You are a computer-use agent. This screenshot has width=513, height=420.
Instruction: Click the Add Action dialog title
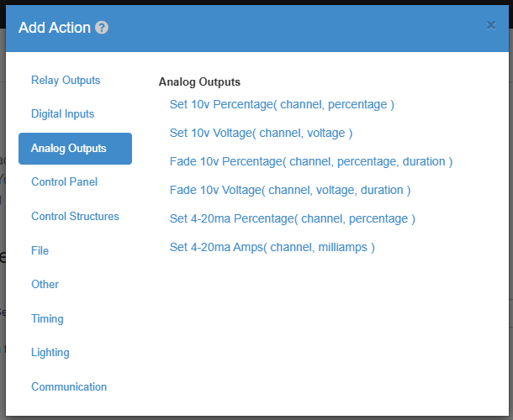(55, 28)
